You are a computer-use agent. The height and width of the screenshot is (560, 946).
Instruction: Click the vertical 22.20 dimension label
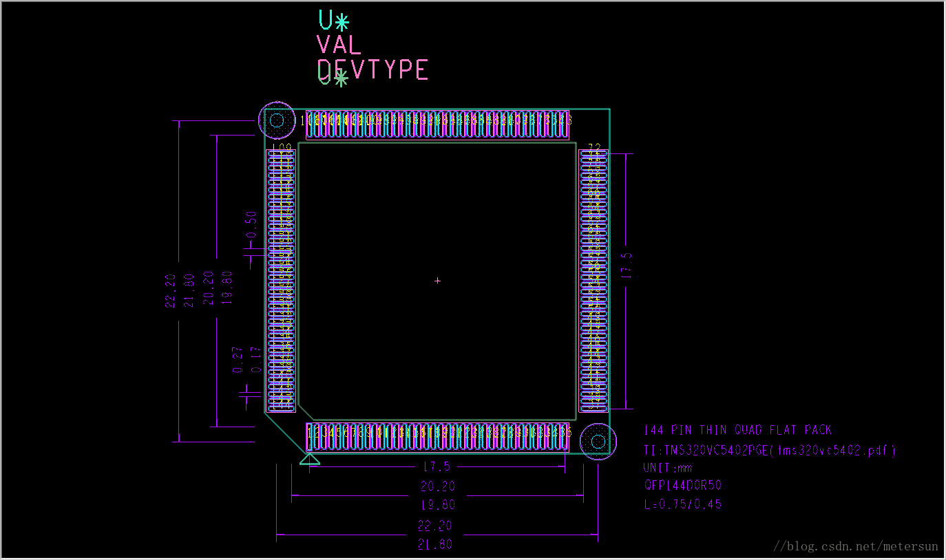[x=171, y=290]
